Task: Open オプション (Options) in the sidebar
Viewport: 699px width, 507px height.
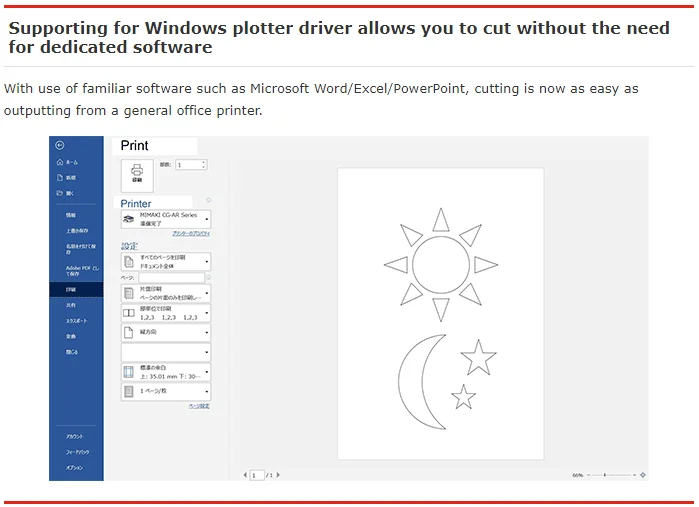Action: [x=74, y=468]
